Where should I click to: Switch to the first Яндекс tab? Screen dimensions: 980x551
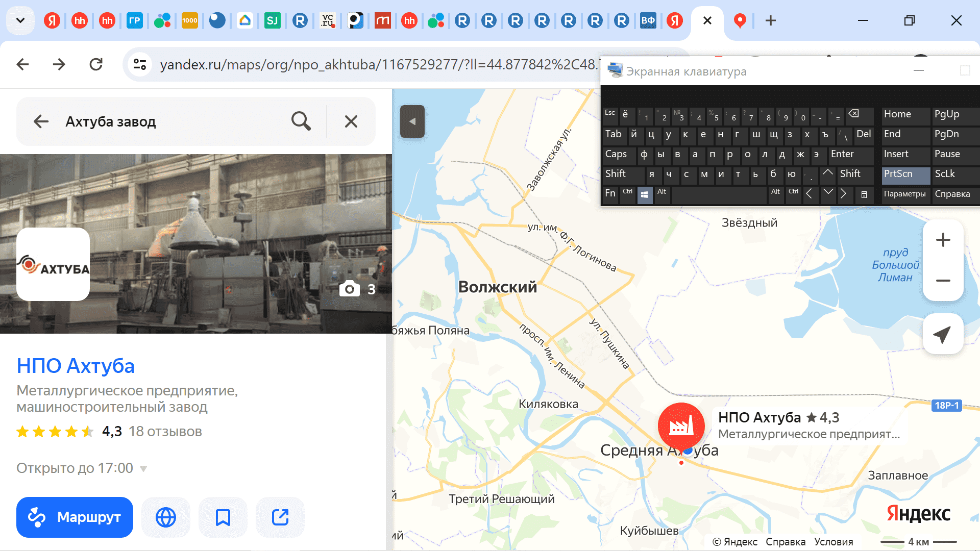click(x=52, y=20)
